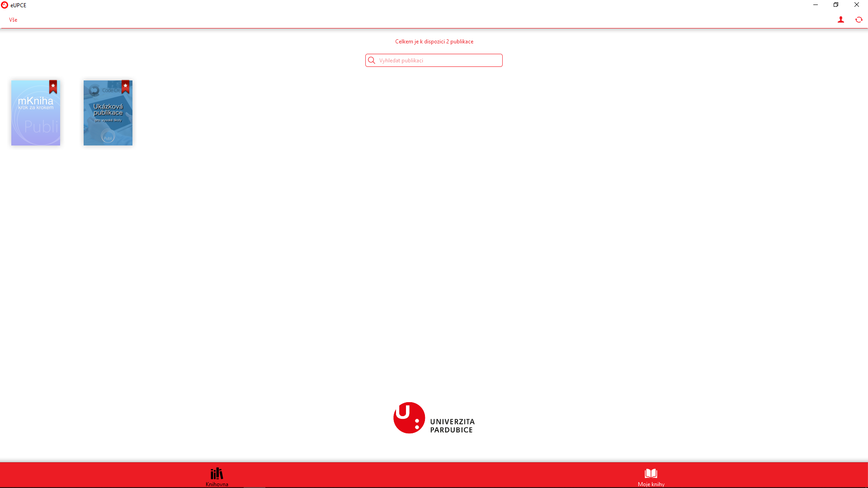Viewport: 868px width, 488px height.
Task: Toggle bookmark ribbon on mKniha cover
Action: (53, 87)
